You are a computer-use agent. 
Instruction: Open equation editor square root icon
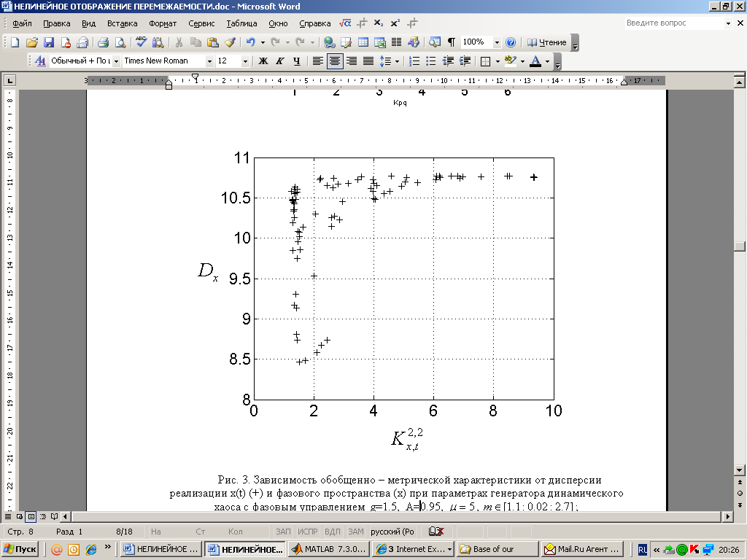tap(345, 23)
